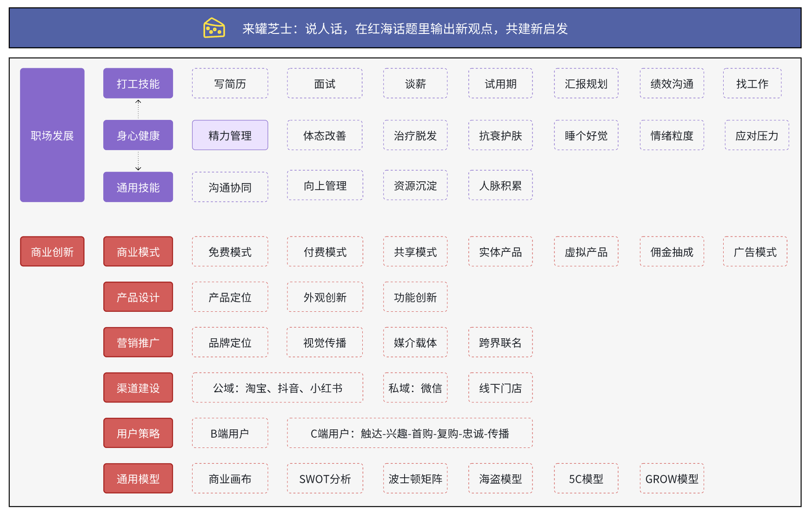The image size is (812, 513).
Task: Click the red 用户策略 box
Action: coord(138,433)
